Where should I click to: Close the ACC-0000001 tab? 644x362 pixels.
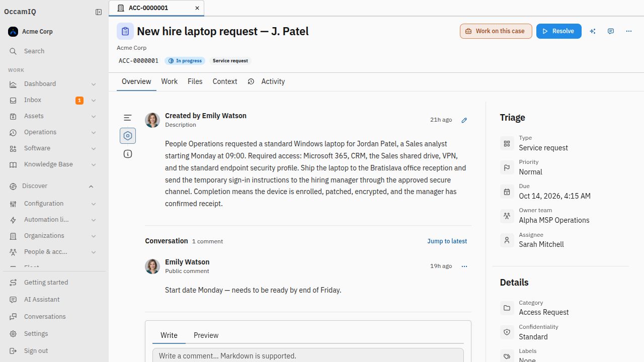coord(197,8)
